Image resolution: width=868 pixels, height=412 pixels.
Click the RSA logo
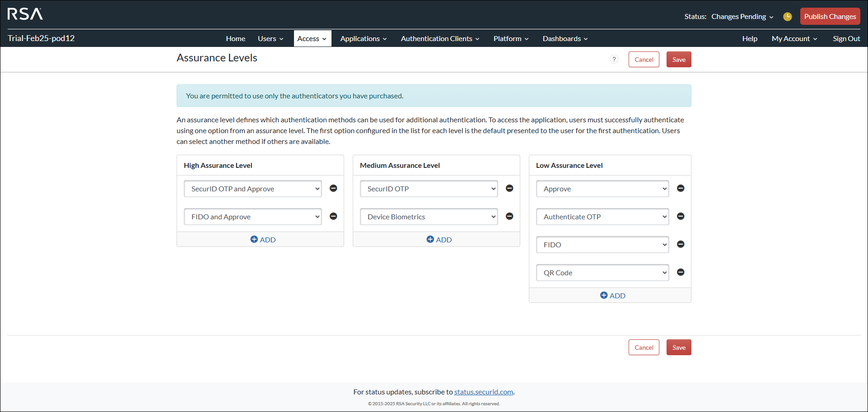pos(25,14)
